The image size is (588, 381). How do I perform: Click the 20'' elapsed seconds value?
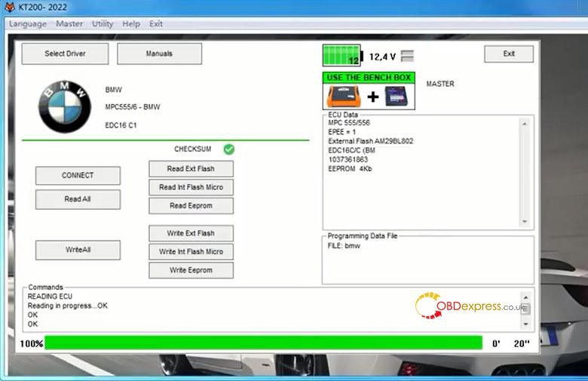click(x=522, y=343)
